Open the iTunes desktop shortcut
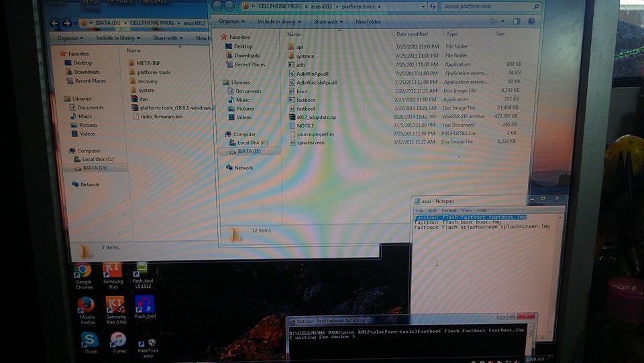 click(x=118, y=341)
